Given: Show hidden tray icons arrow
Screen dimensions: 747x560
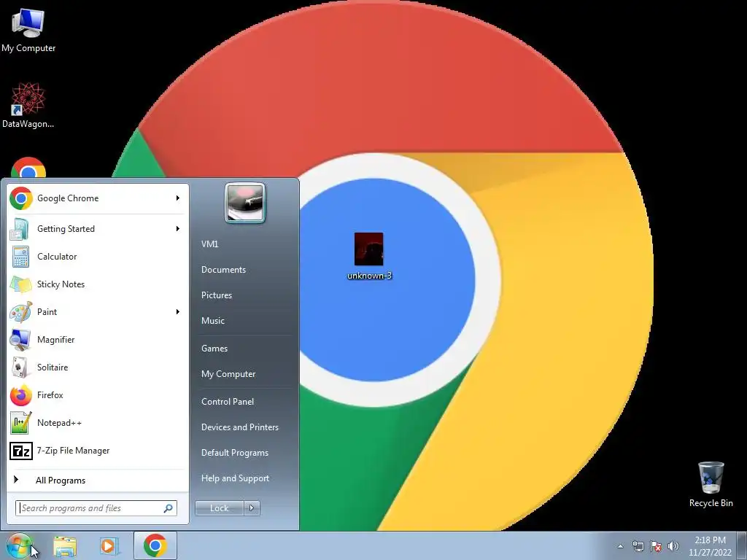Looking at the screenshot, I should 620,546.
